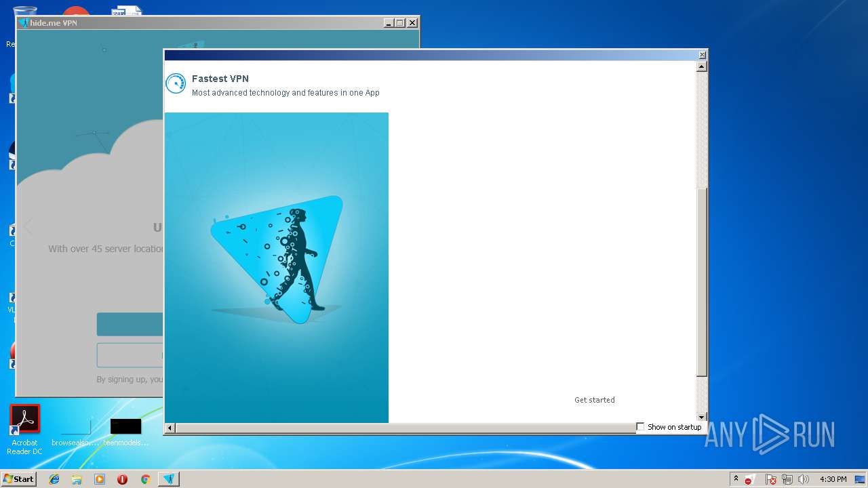Click 'Most advanced technology and features' subtitle
This screenshot has height=488, width=868.
285,93
